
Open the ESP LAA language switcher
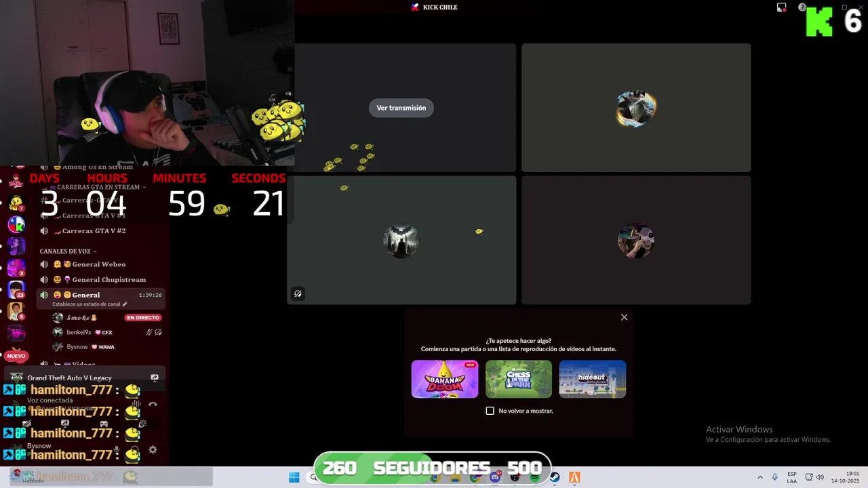[x=792, y=477]
